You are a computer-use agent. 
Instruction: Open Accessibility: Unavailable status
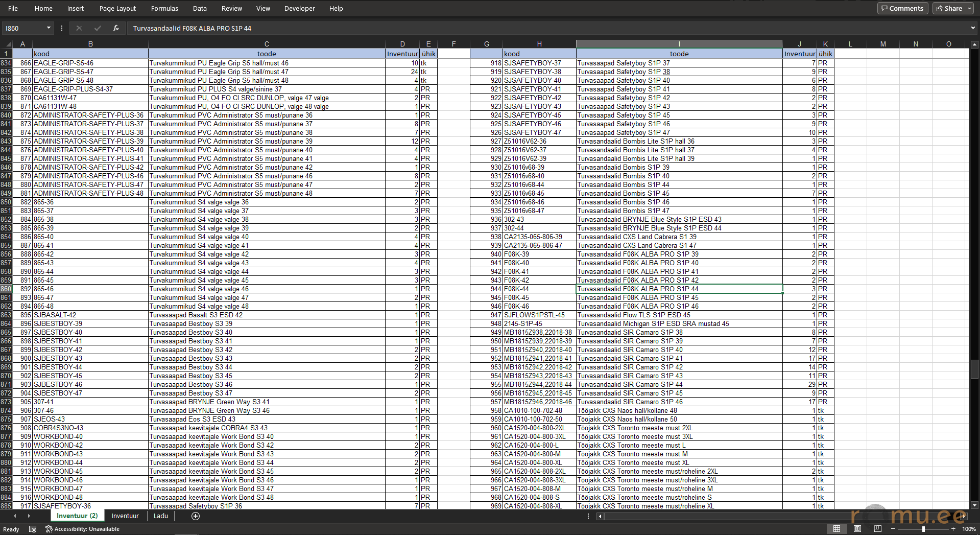tap(82, 529)
